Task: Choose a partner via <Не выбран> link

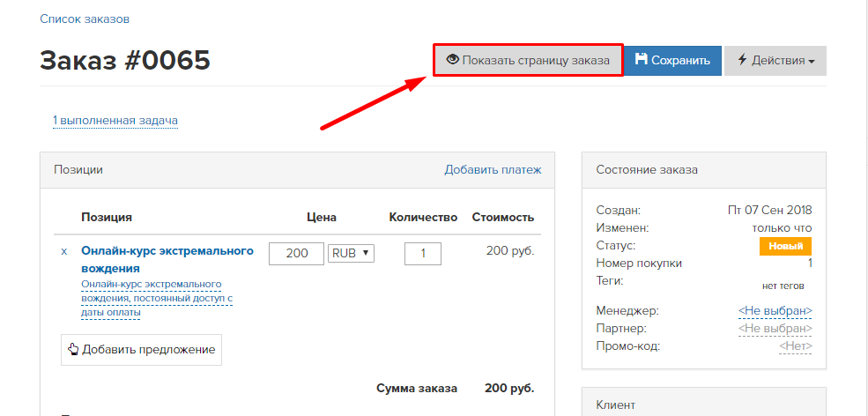Action: coord(775,328)
